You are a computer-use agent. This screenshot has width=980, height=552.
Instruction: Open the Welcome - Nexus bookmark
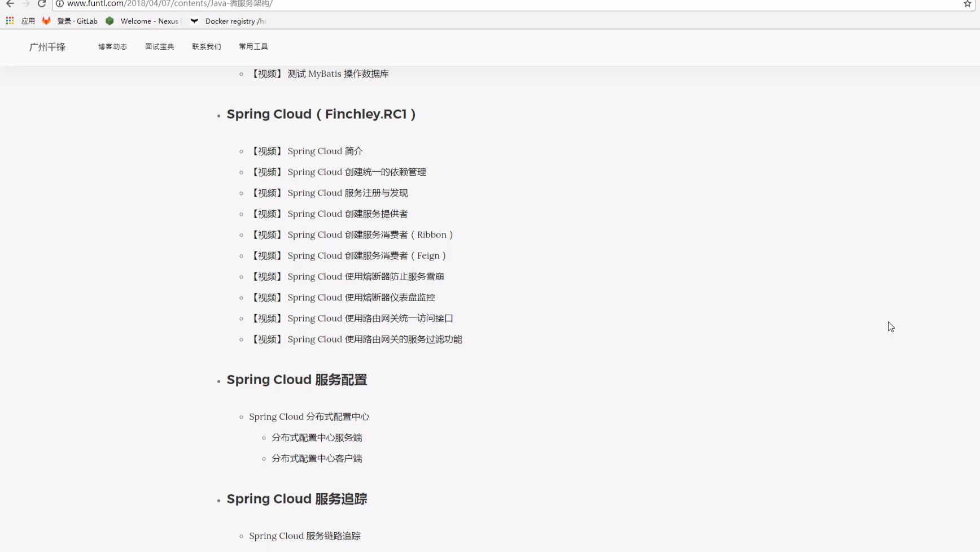click(x=143, y=21)
